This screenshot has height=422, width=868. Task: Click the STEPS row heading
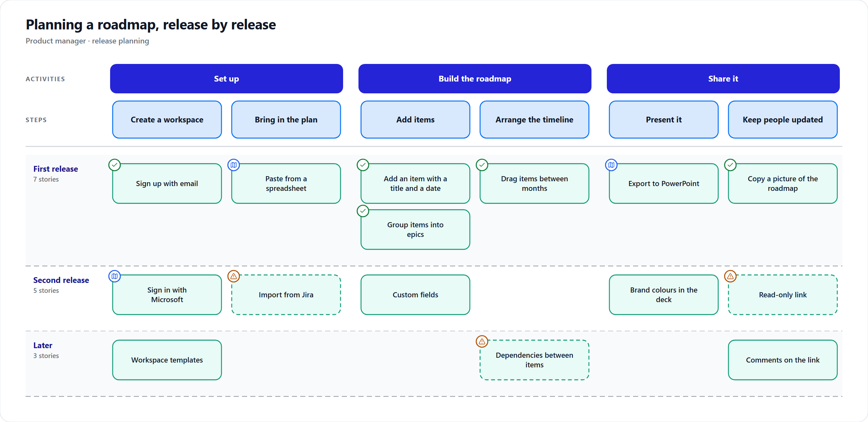(x=36, y=120)
